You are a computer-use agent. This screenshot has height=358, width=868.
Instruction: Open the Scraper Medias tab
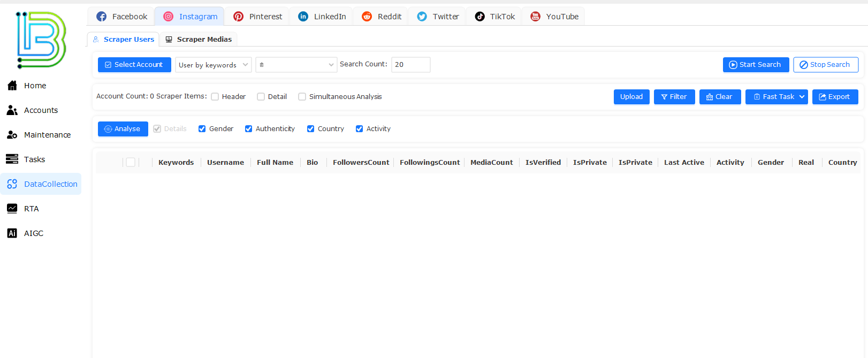click(x=199, y=40)
